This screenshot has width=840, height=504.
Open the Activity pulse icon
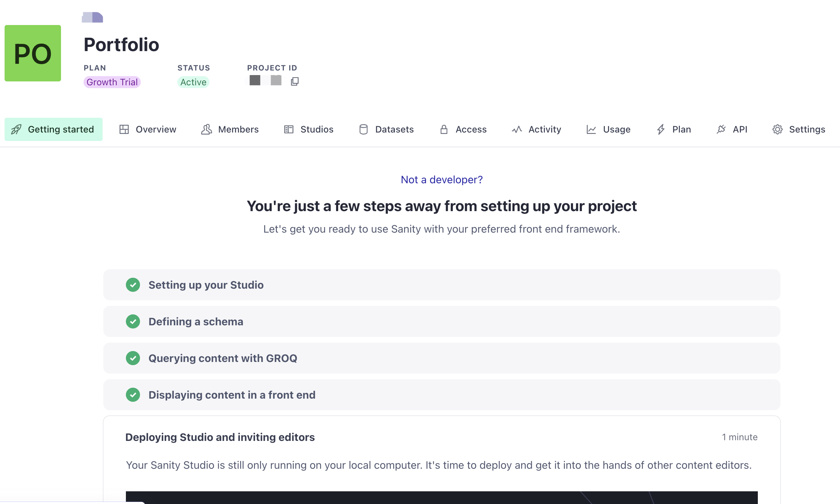coord(516,129)
